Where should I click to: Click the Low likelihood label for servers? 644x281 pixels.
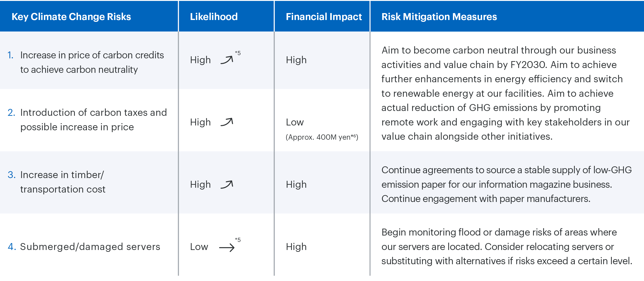coord(199,247)
